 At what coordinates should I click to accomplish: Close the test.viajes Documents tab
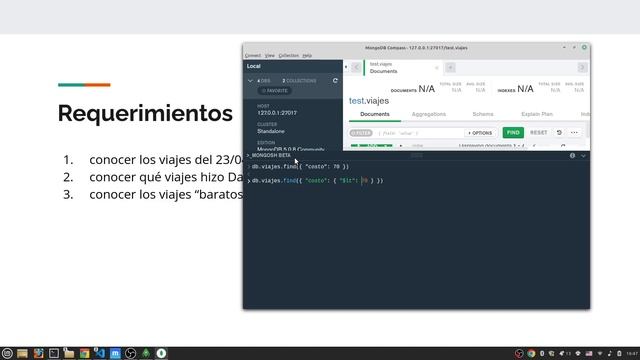point(437,68)
